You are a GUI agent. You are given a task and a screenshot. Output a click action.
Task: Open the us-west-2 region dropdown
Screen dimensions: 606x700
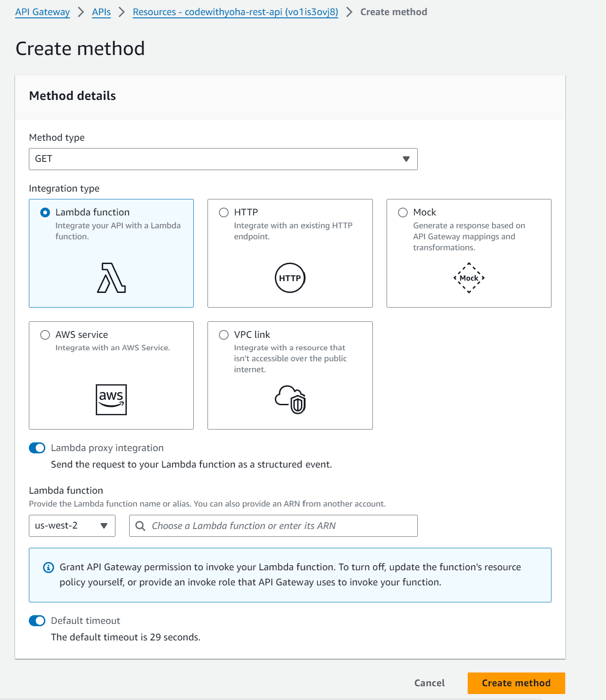tap(72, 526)
